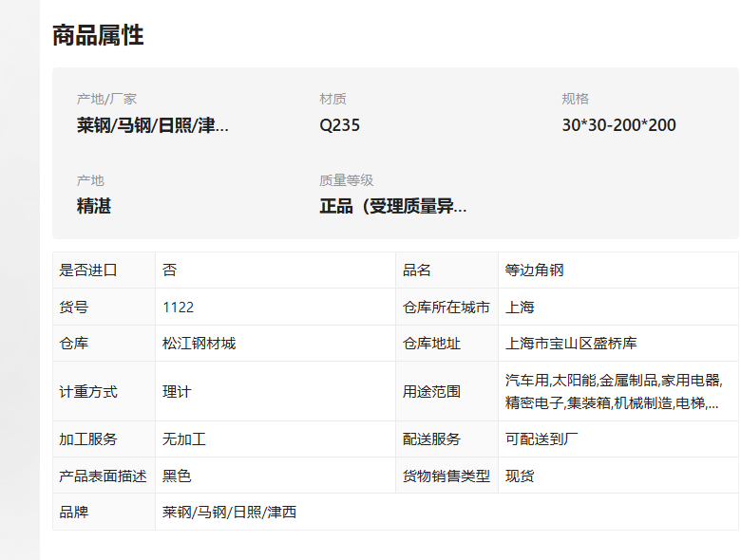Click weighing method value 理计
The height and width of the screenshot is (560, 741).
point(177,391)
